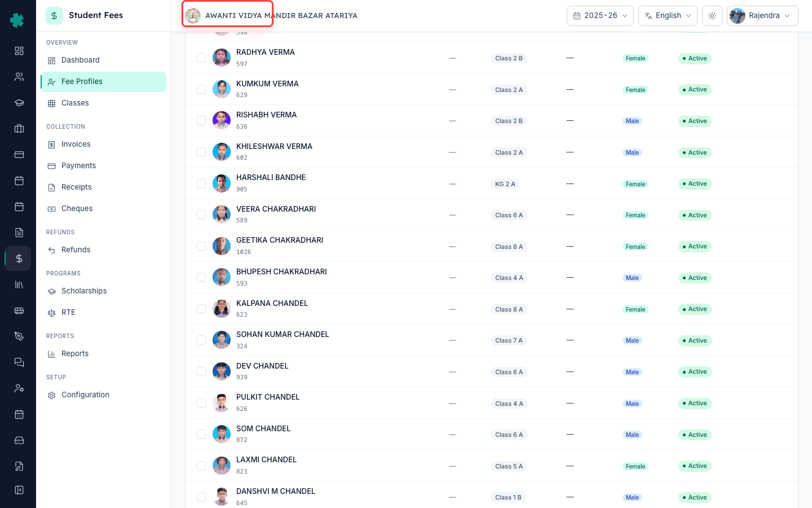Open Payments under Collection
The height and width of the screenshot is (508, 812).
click(x=103, y=166)
